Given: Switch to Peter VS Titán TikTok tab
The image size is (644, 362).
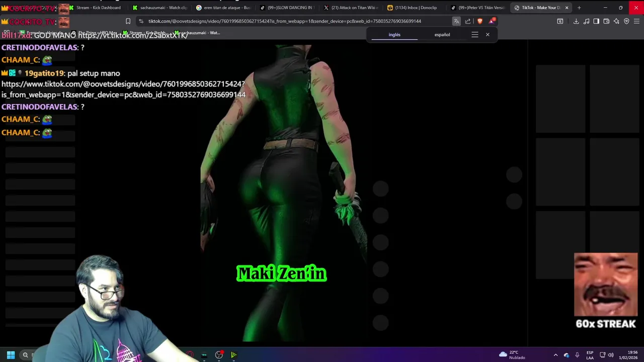Looking at the screenshot, I should coord(477,8).
